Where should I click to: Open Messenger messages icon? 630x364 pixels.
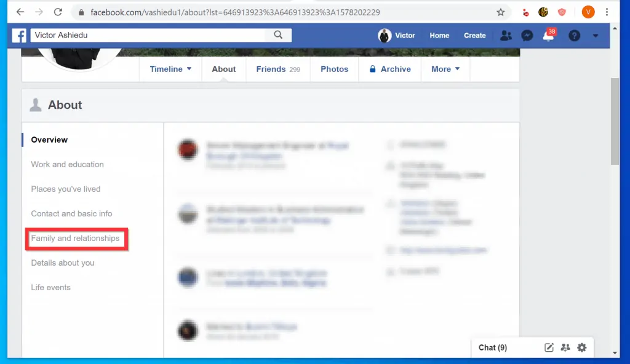coord(527,35)
